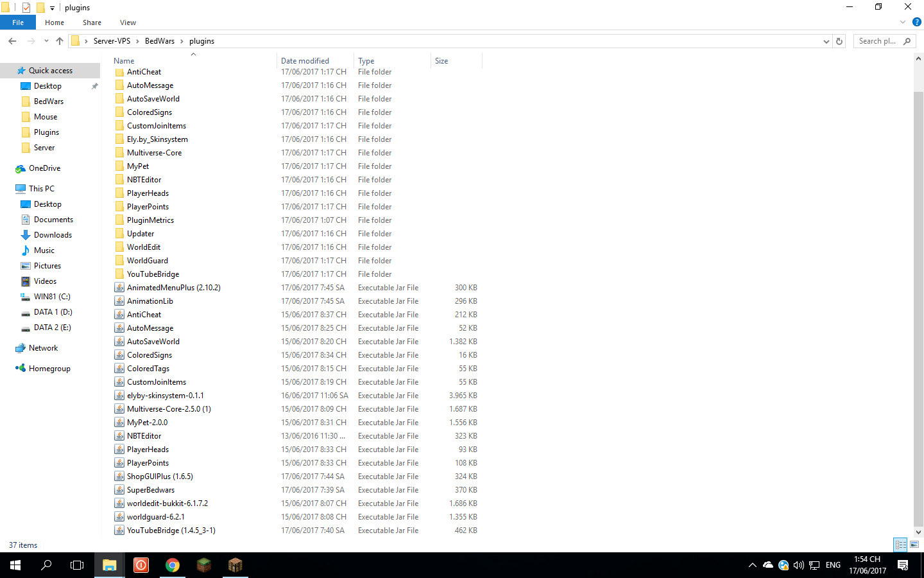This screenshot has width=924, height=578.
Task: Open the Home ribbon tab
Action: click(x=55, y=22)
